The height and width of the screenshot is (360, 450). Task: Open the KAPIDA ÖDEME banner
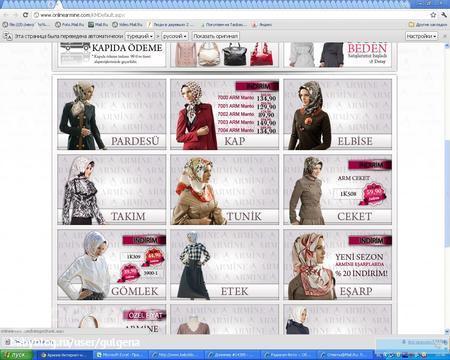point(111,54)
